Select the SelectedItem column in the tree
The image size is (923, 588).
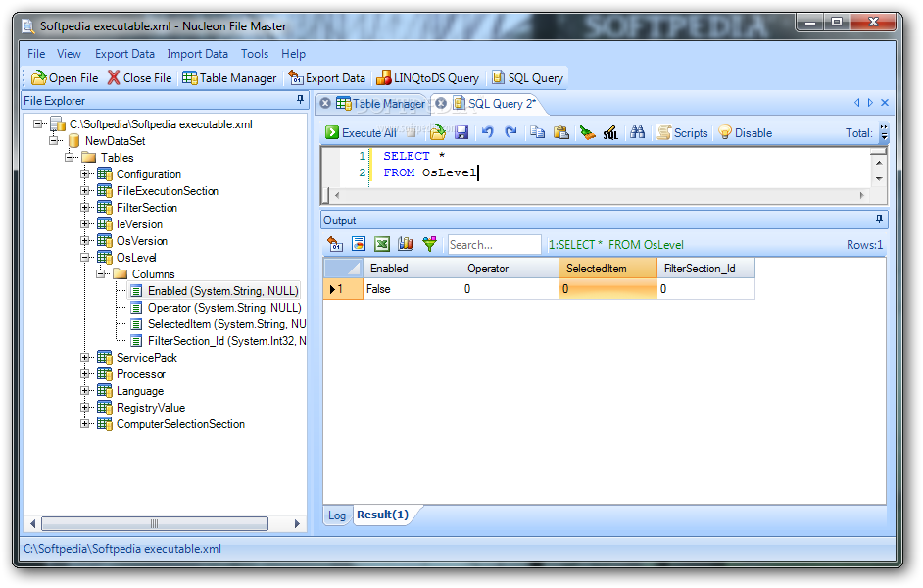click(x=226, y=324)
